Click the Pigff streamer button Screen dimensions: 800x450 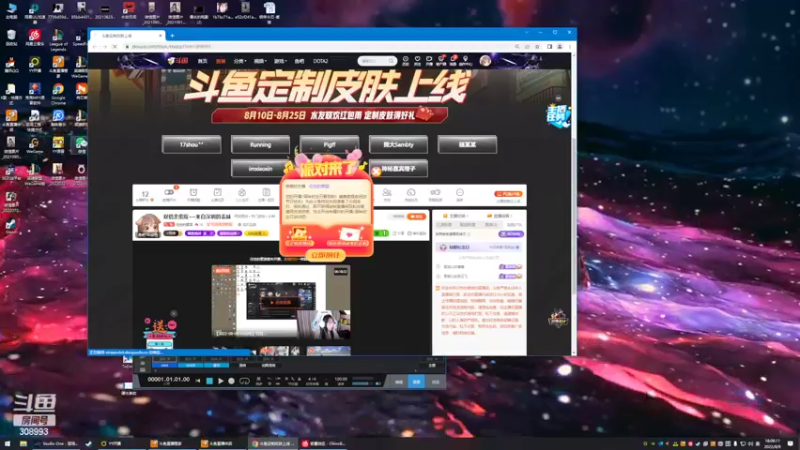click(329, 145)
